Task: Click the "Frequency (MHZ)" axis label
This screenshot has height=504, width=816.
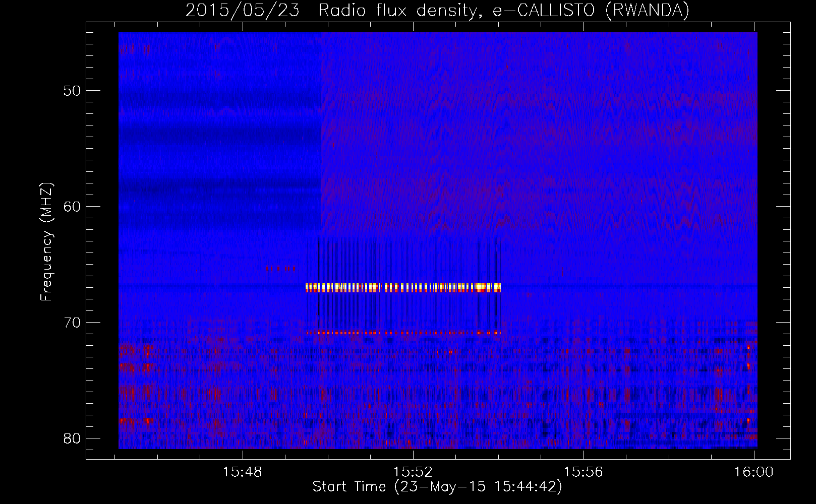Action: [46, 242]
